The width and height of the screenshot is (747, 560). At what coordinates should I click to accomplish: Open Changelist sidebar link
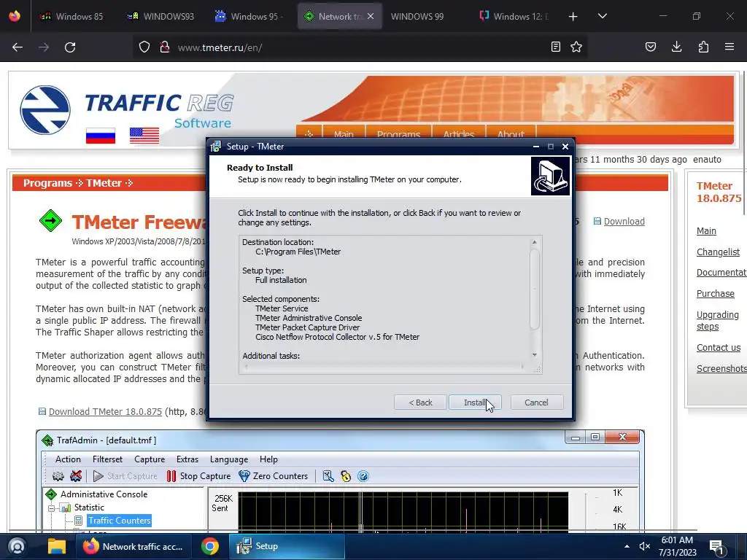coord(718,252)
